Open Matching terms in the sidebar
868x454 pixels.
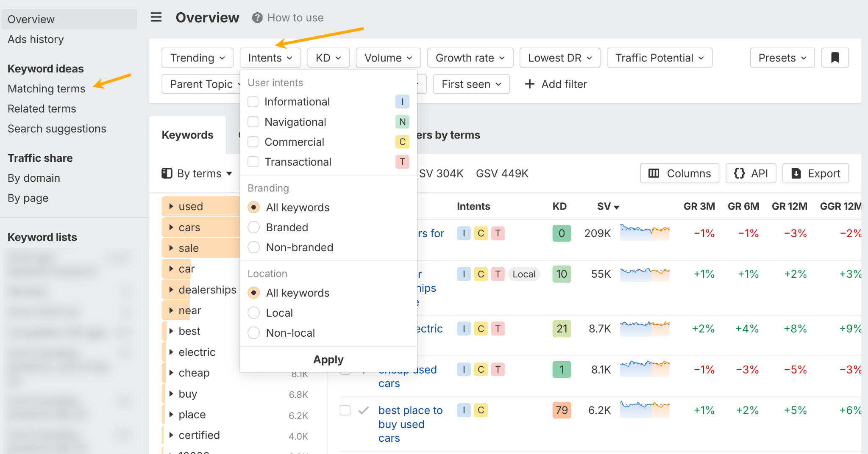coord(46,89)
